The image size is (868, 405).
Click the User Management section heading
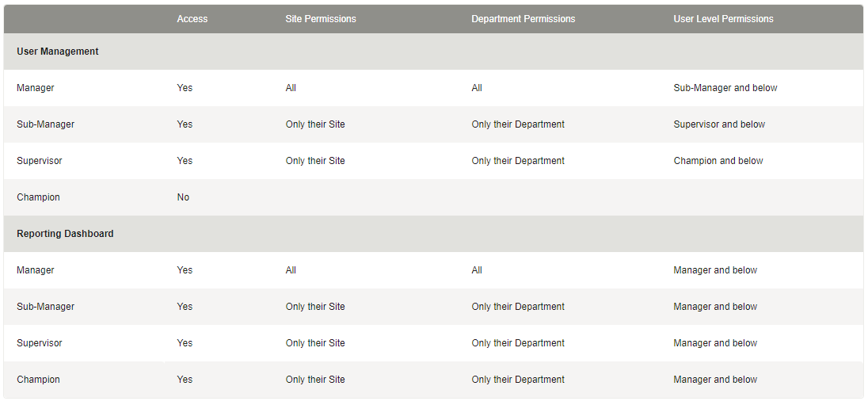pyautogui.click(x=58, y=52)
